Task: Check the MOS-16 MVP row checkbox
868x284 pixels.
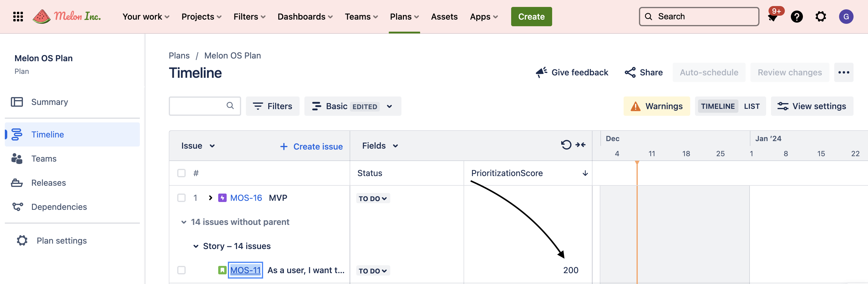Action: [181, 198]
